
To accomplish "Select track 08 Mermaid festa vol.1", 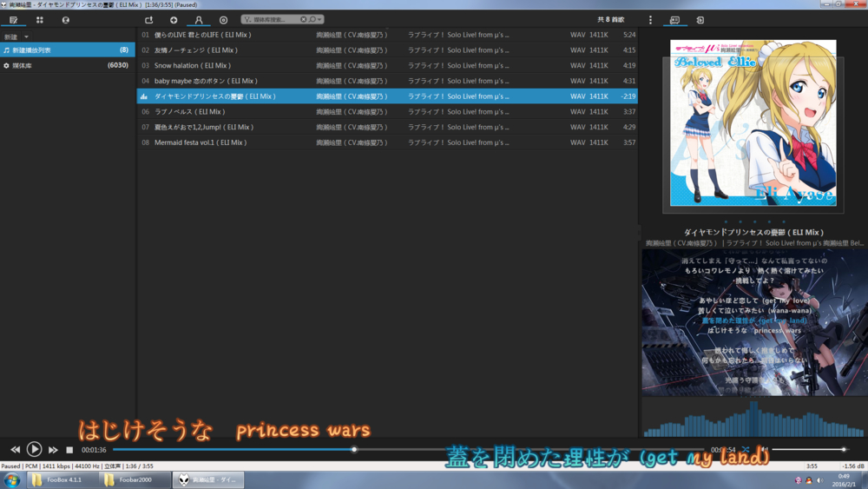I will pyautogui.click(x=387, y=143).
